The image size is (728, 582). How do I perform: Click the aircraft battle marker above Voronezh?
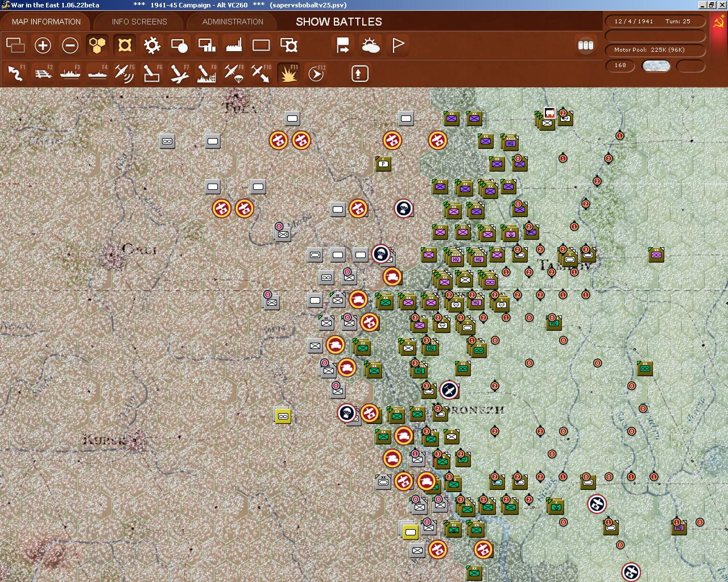coord(449,390)
